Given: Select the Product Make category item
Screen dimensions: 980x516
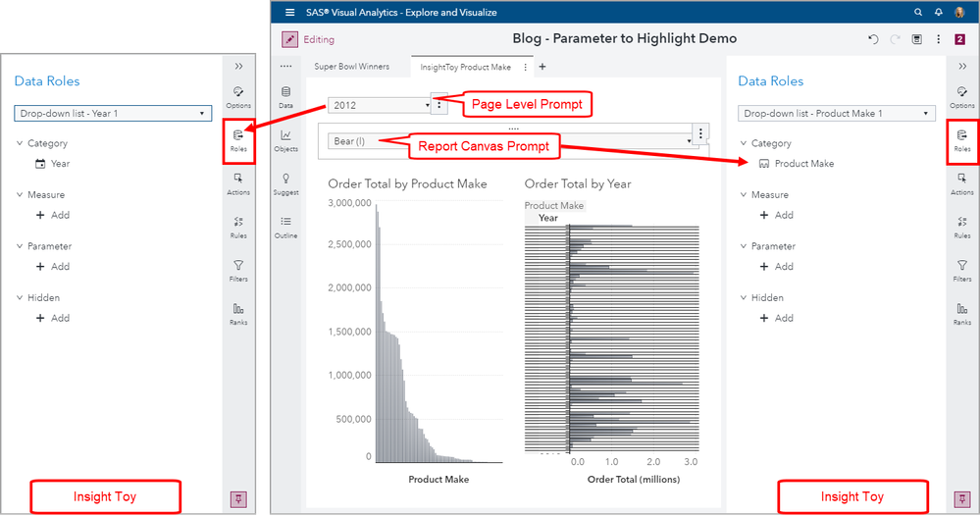Looking at the screenshot, I should tap(797, 164).
